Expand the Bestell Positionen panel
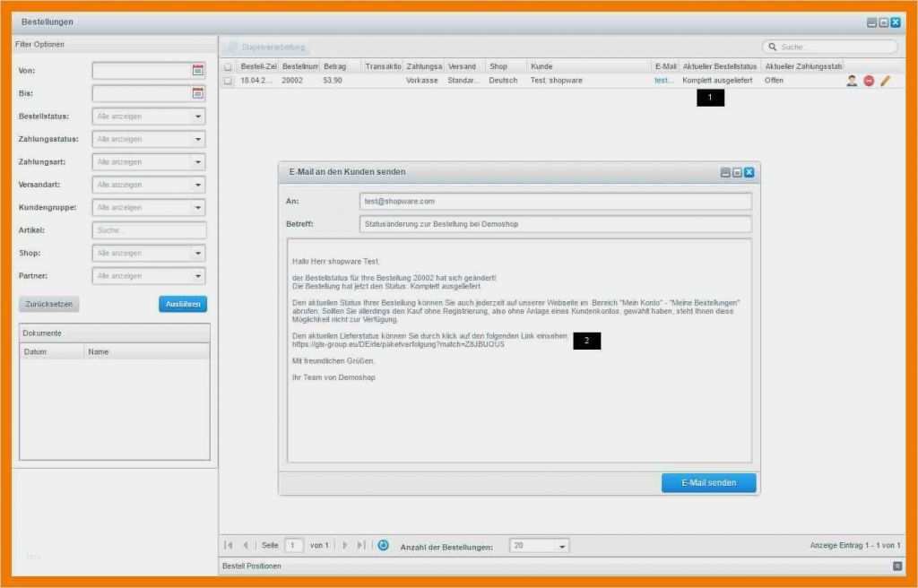This screenshot has height=588, width=918. click(897, 566)
